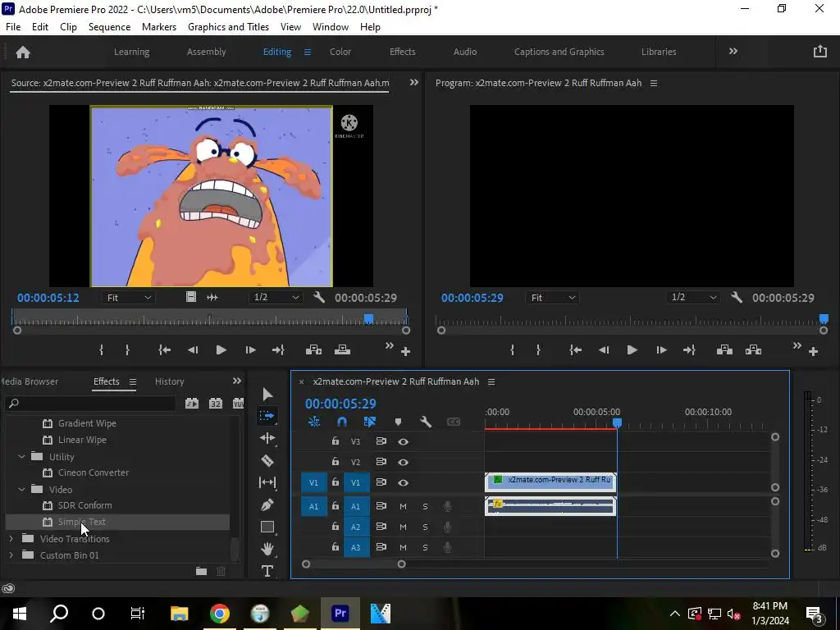Open timeline display settings wrench
Image resolution: width=840 pixels, height=630 pixels.
[x=426, y=422]
